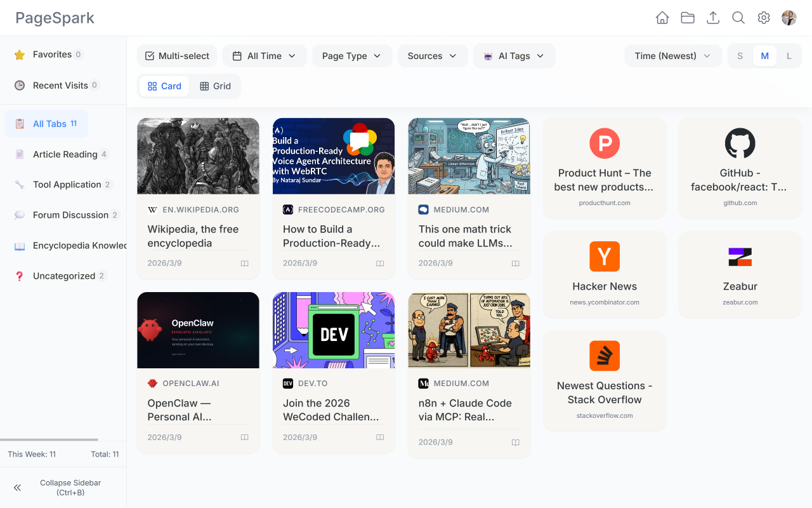
Task: Click the book icon on Wikipedia card
Action: [244, 264]
